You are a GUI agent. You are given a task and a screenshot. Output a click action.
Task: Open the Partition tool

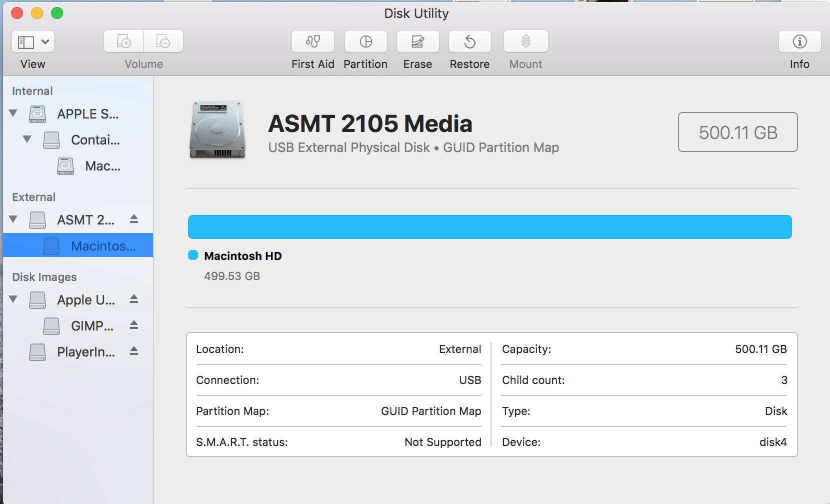[365, 41]
